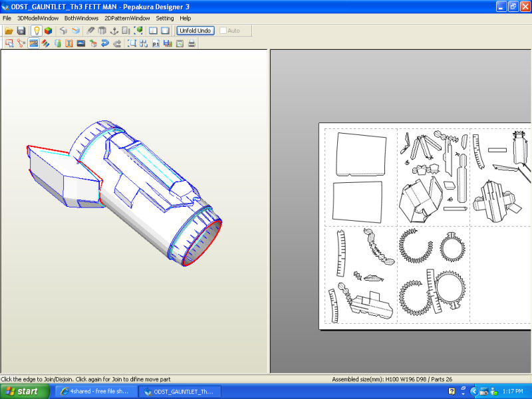
Task: Show both windows with split layout icon
Action: (x=153, y=31)
